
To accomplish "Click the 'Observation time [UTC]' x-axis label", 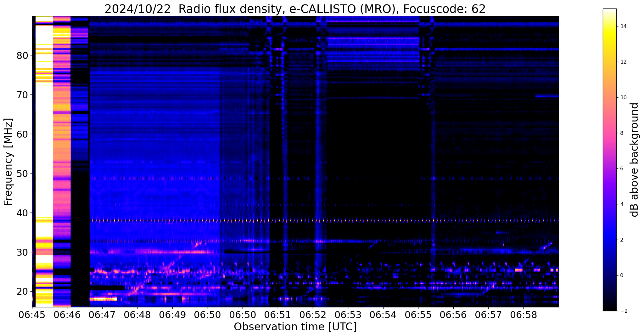I will (x=295, y=327).
